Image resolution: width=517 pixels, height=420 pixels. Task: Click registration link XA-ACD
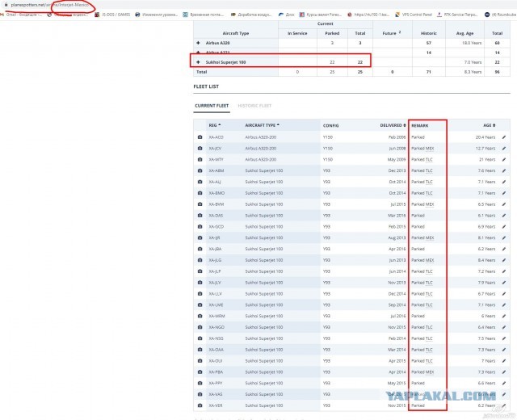(x=216, y=137)
